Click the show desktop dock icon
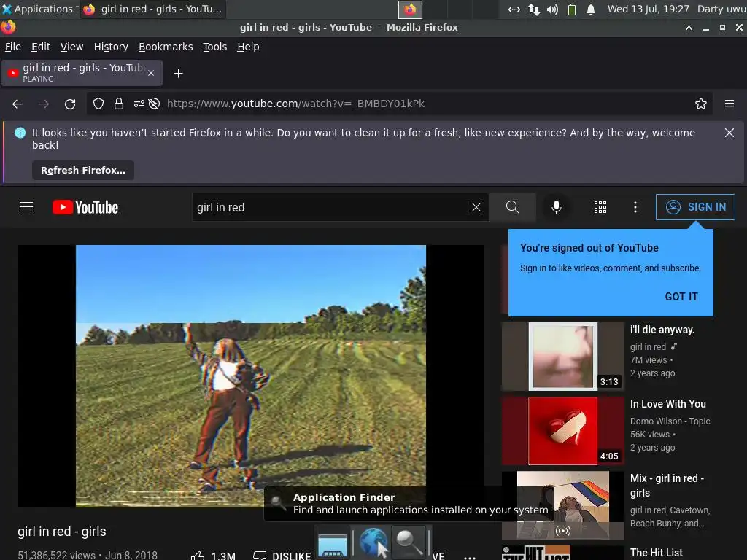747x560 pixels. (x=333, y=545)
